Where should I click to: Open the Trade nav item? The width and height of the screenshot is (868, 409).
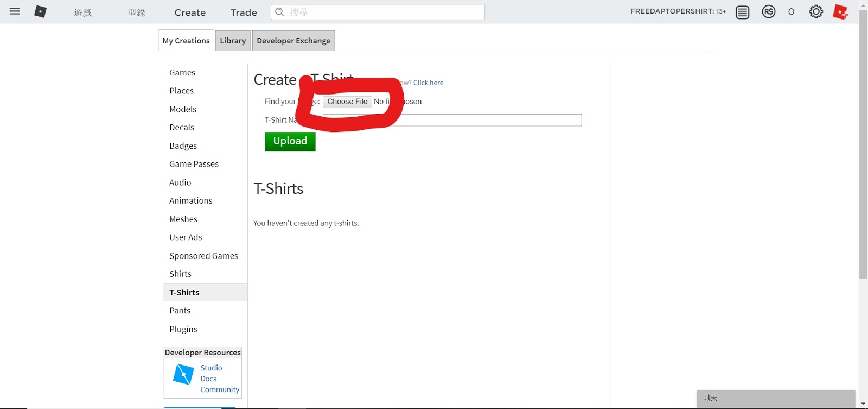(x=244, y=12)
